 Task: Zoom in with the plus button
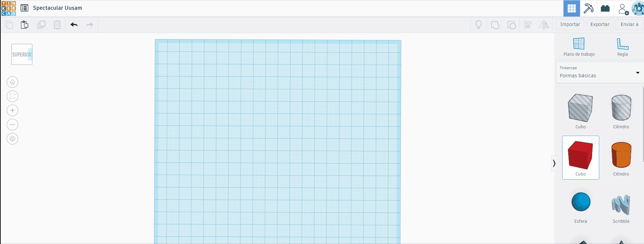tap(12, 110)
